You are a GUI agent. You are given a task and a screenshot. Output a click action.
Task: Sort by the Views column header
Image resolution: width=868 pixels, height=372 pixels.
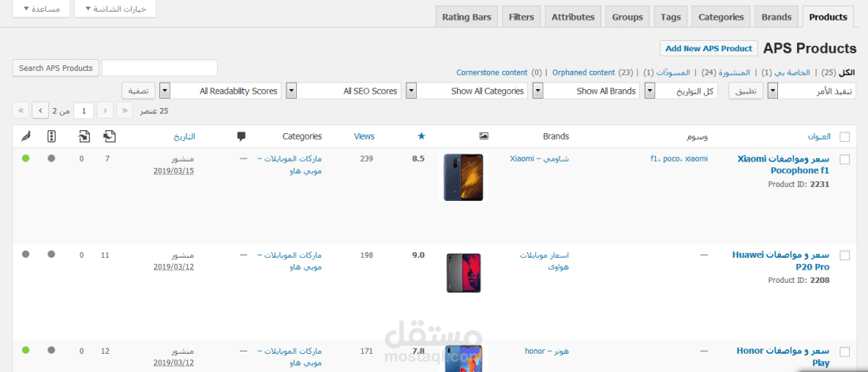pos(364,136)
